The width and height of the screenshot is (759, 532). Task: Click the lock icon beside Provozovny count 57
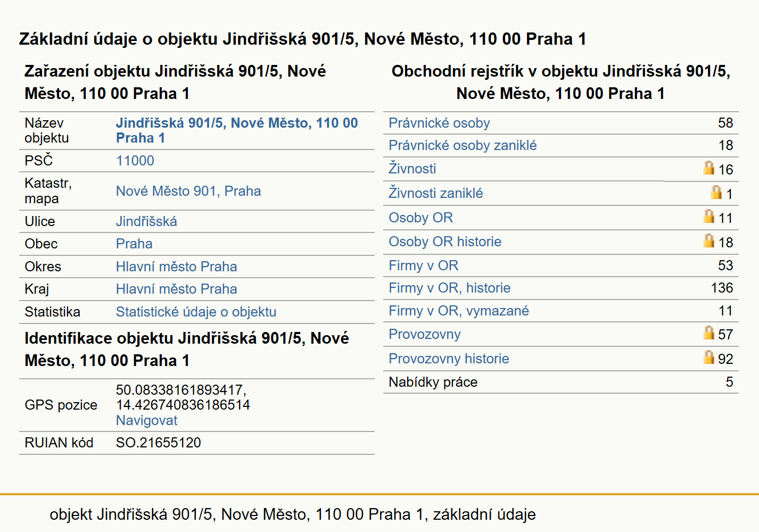[708, 332]
